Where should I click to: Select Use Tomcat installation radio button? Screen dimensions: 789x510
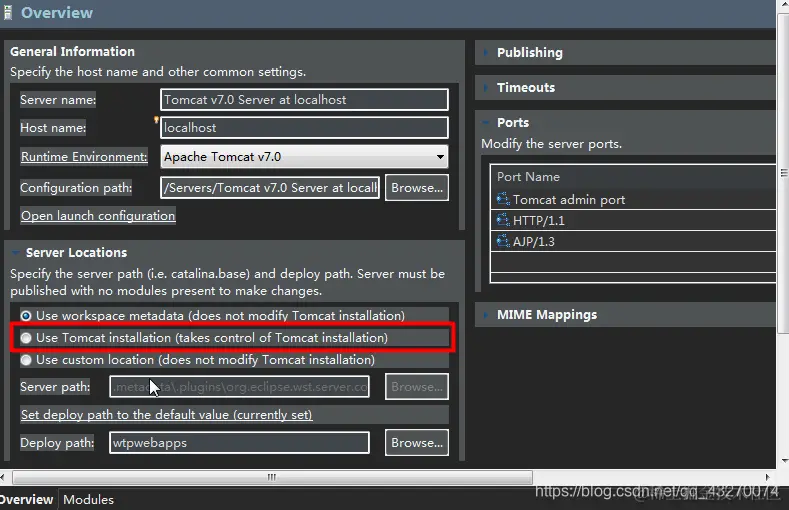pyautogui.click(x=26, y=338)
